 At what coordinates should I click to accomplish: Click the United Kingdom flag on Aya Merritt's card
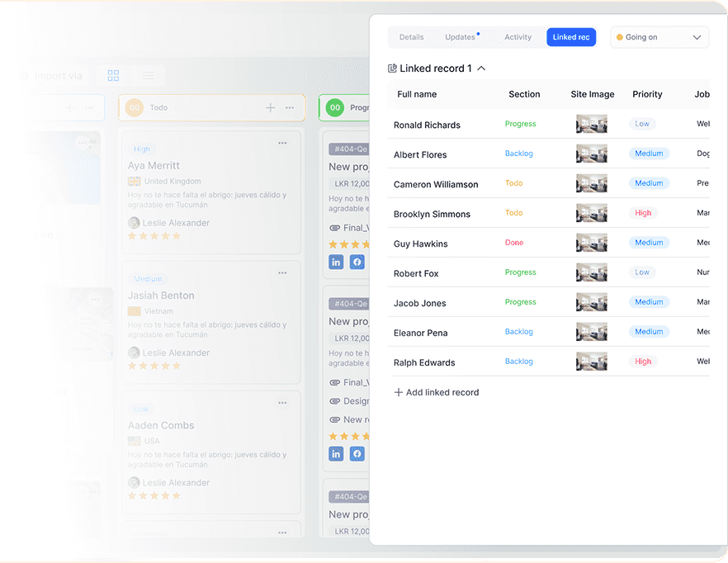click(134, 181)
